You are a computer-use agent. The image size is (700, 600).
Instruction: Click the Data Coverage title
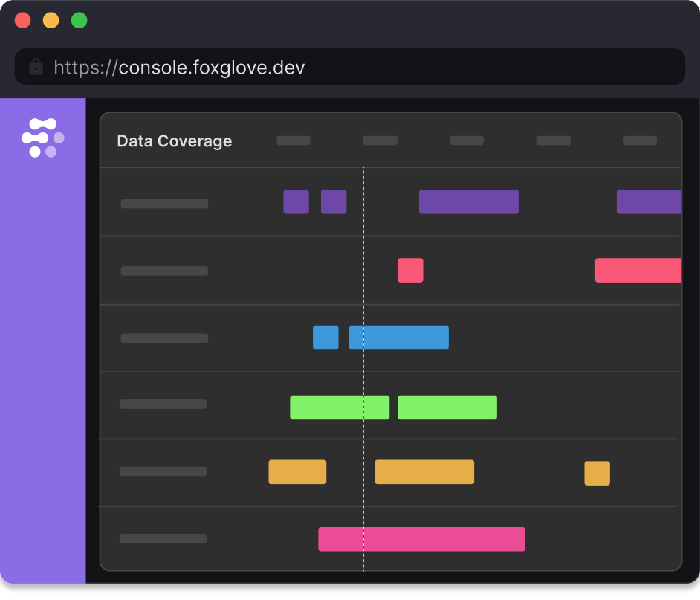point(174,141)
